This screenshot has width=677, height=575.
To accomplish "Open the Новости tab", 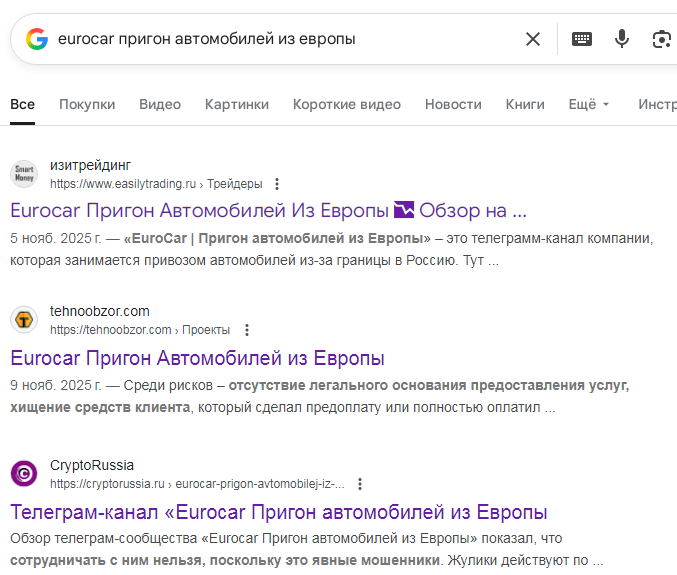I will tap(453, 104).
